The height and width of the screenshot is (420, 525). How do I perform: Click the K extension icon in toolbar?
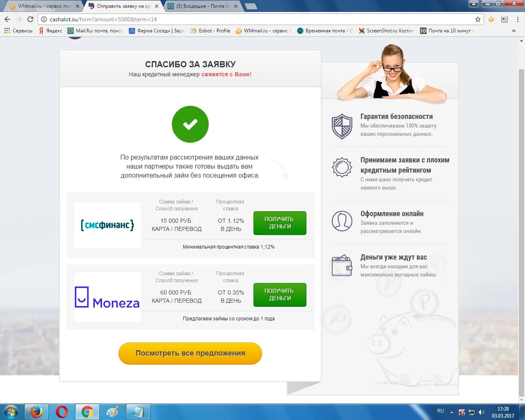[x=504, y=19]
